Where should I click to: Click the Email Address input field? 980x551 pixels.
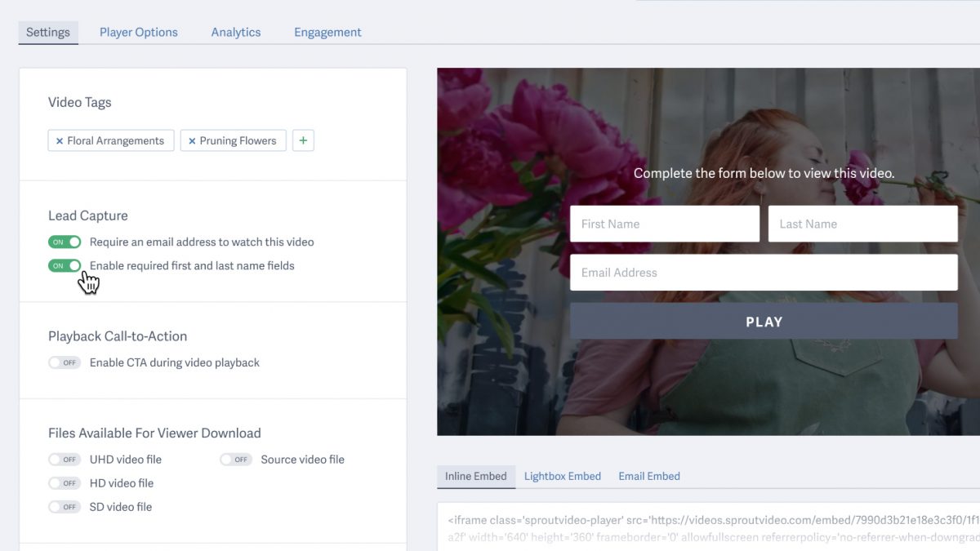tap(764, 272)
